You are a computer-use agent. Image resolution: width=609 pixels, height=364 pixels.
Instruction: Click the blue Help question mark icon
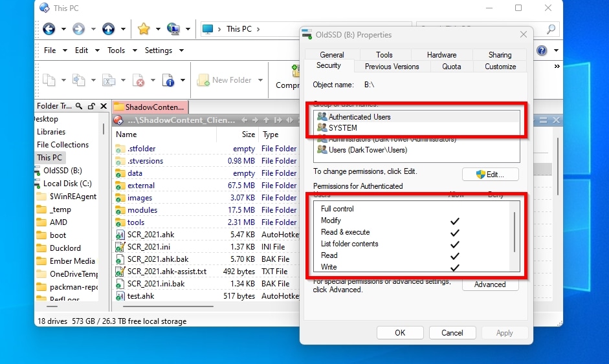tap(542, 50)
